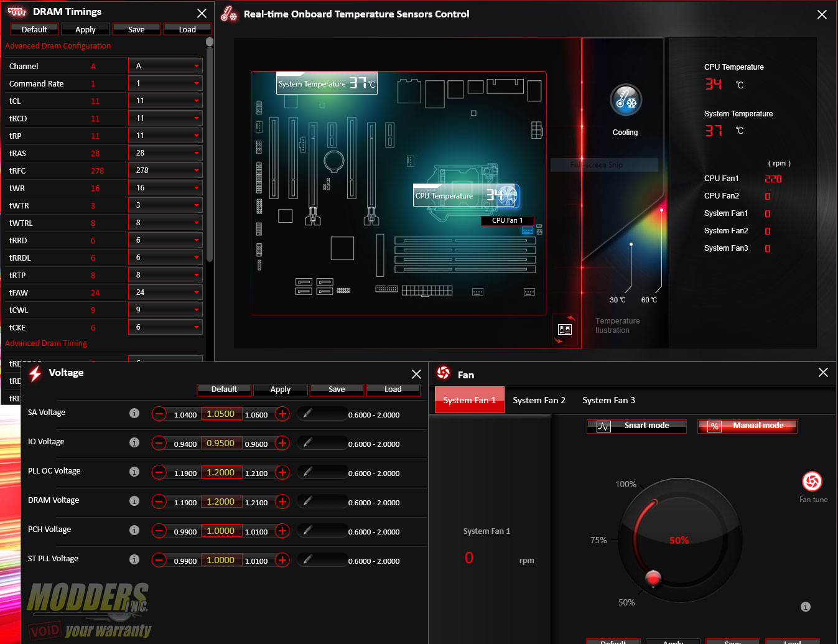Expand the tWR value dropdown
The image size is (838, 644).
point(165,188)
